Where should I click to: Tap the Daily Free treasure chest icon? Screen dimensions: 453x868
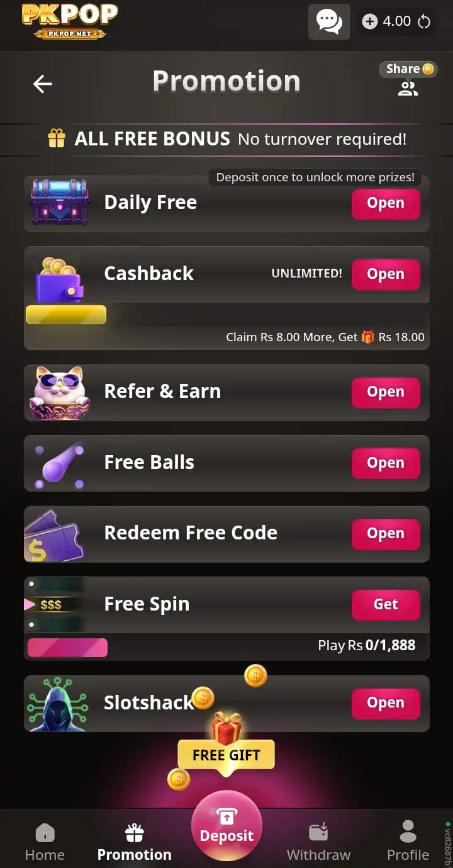(x=60, y=202)
